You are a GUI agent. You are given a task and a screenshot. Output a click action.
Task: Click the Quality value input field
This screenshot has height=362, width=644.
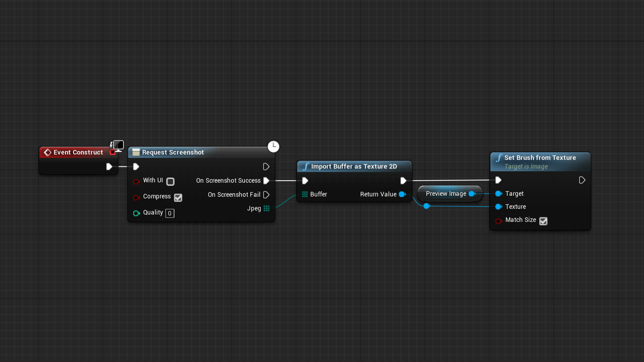pyautogui.click(x=170, y=214)
